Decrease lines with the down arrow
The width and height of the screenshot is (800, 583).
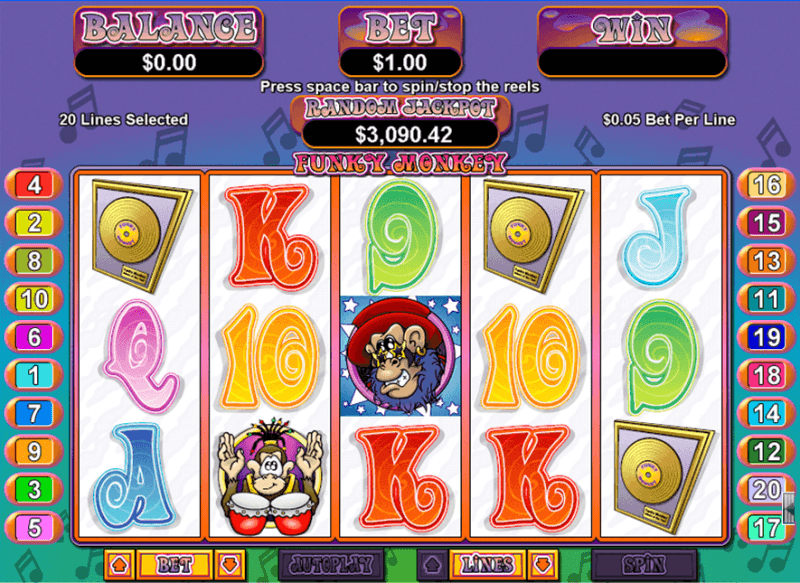pyautogui.click(x=542, y=565)
